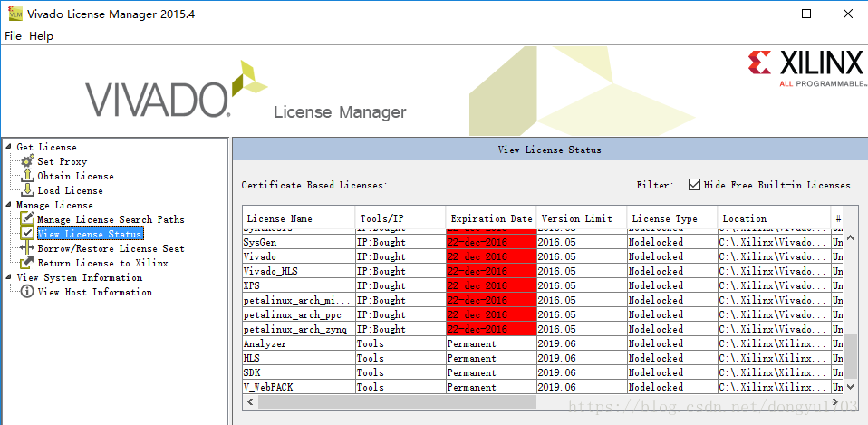The width and height of the screenshot is (868, 425).
Task: Sort by Location column header
Action: pos(775,218)
